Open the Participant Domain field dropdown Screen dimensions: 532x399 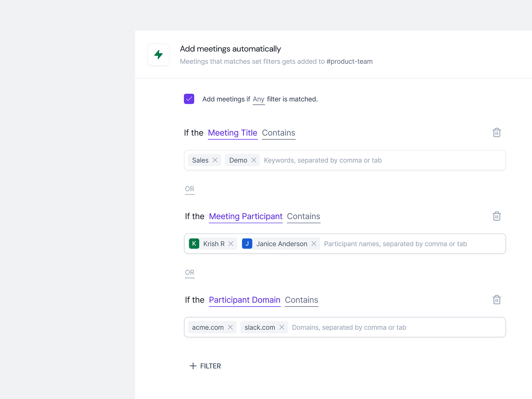244,300
